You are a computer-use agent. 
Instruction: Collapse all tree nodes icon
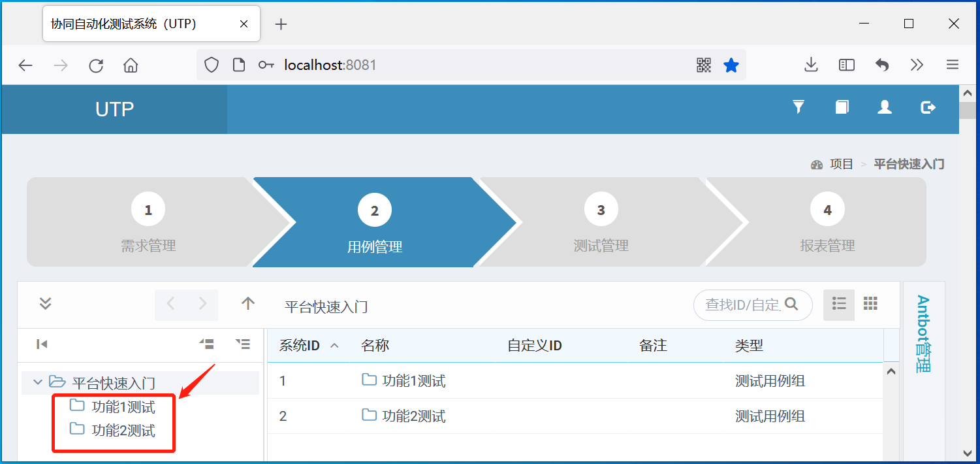click(x=207, y=344)
